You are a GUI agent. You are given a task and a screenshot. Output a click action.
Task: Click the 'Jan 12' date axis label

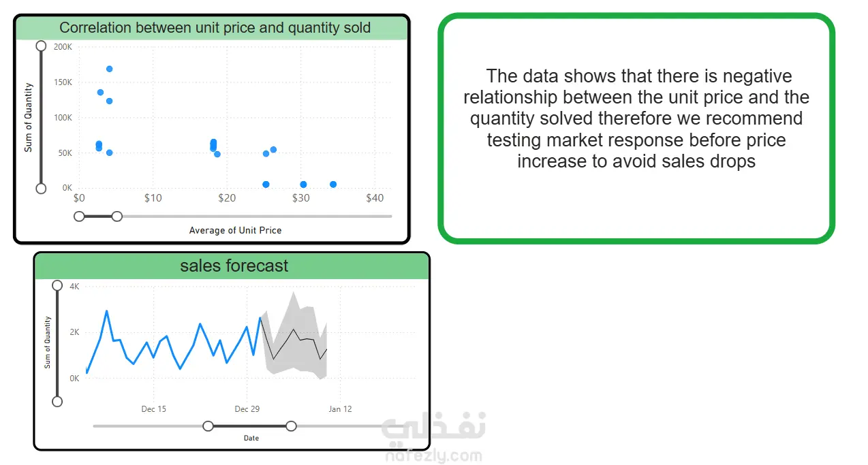tap(340, 409)
